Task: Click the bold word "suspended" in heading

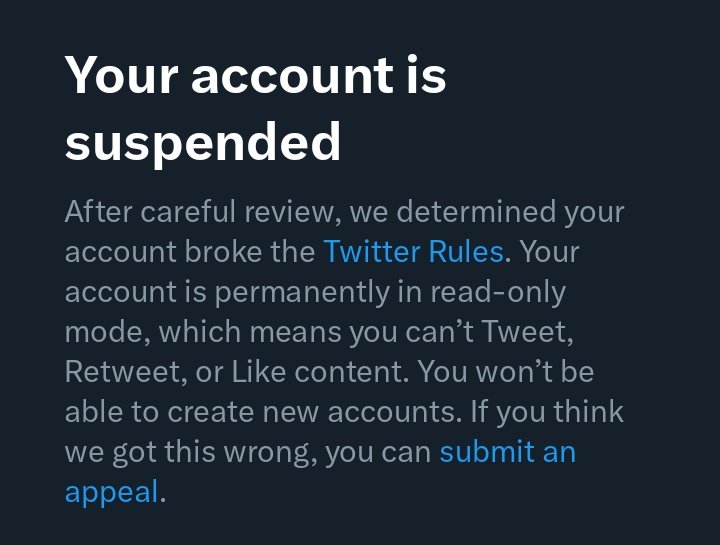Action: tap(202, 142)
